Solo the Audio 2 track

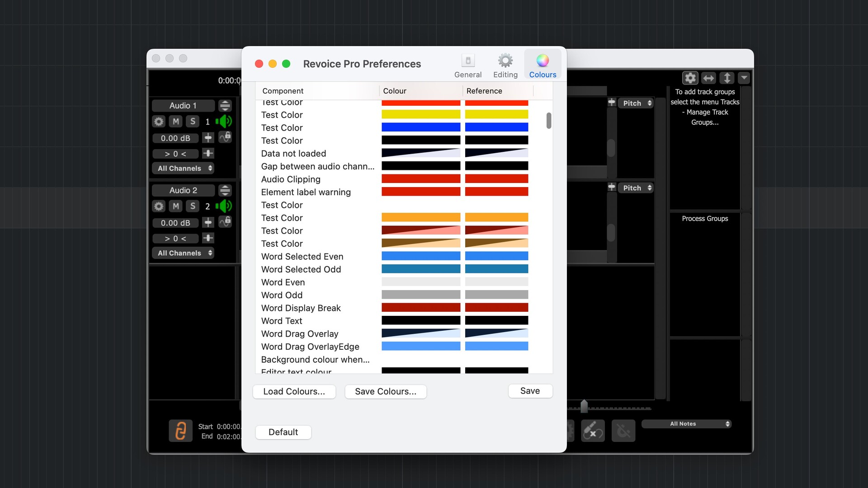click(193, 206)
